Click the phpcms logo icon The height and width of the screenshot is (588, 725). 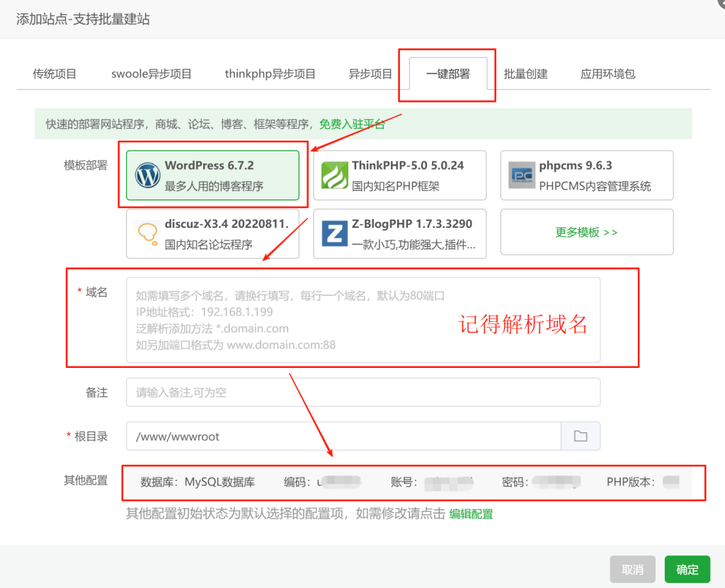[x=522, y=175]
